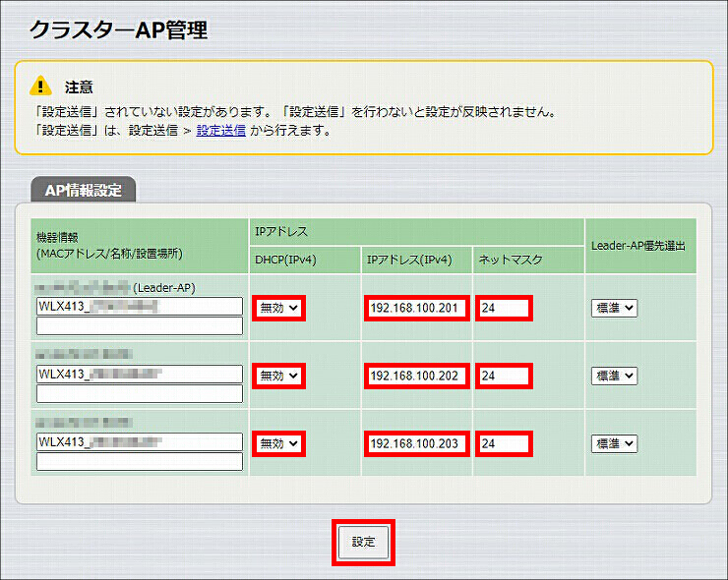Open the 設定送信 hyperlink in the notice
This screenshot has height=580, width=728.
(221, 131)
